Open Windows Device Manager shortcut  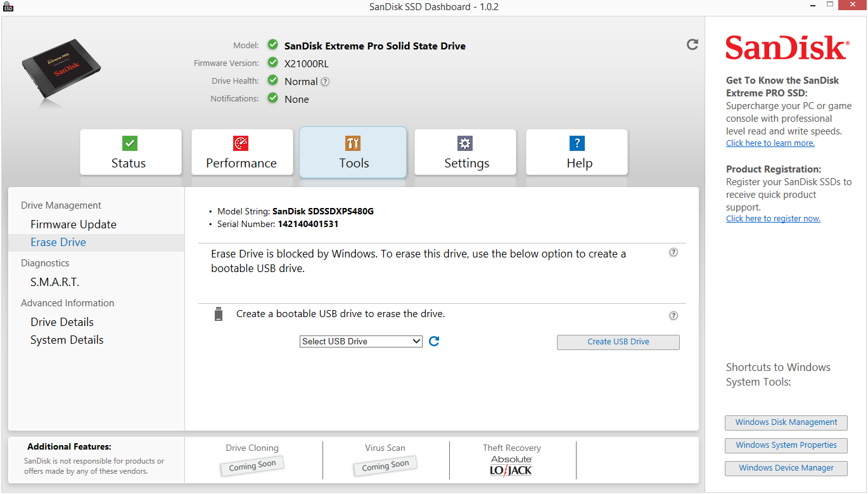pos(786,468)
